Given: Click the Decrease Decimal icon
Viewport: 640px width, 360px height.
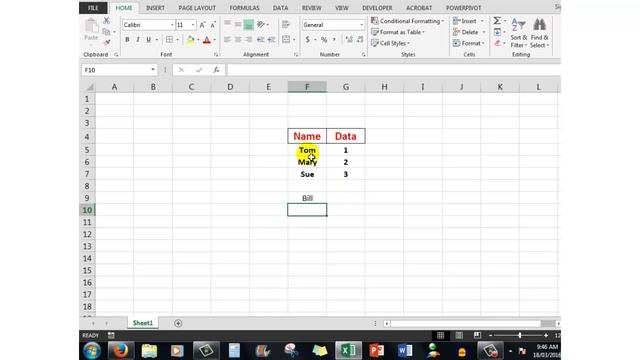Looking at the screenshot, I should tap(360, 40).
